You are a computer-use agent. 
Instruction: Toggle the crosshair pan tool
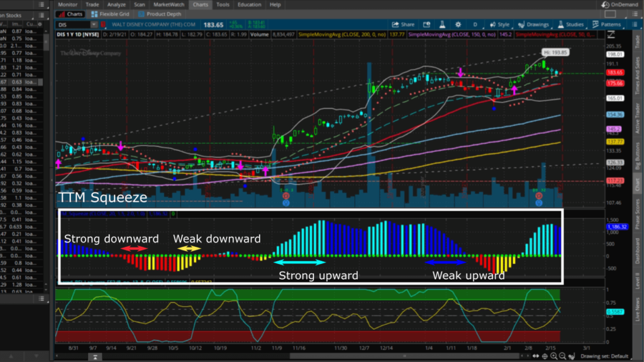click(x=545, y=356)
